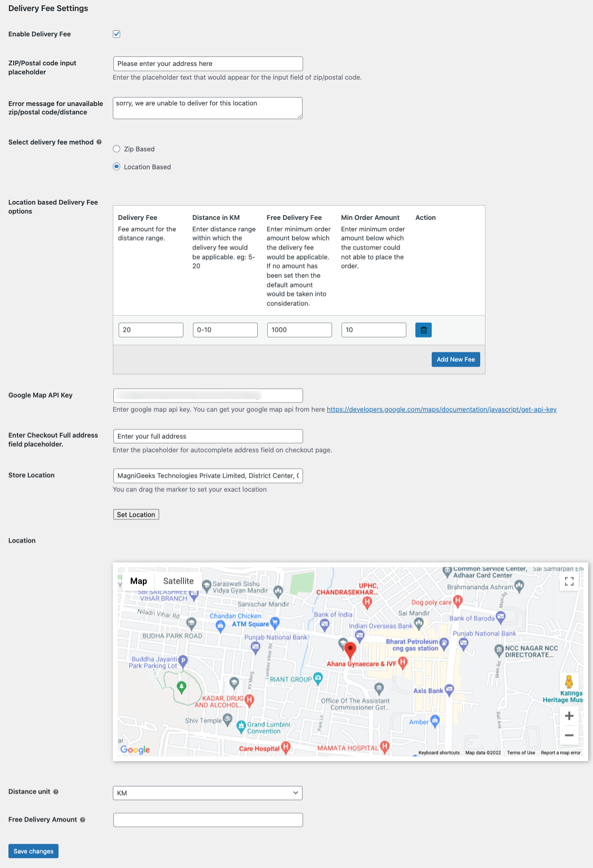Click the Shiv Temple map pin
Image resolution: width=593 pixels, height=868 pixels.
coord(228,719)
